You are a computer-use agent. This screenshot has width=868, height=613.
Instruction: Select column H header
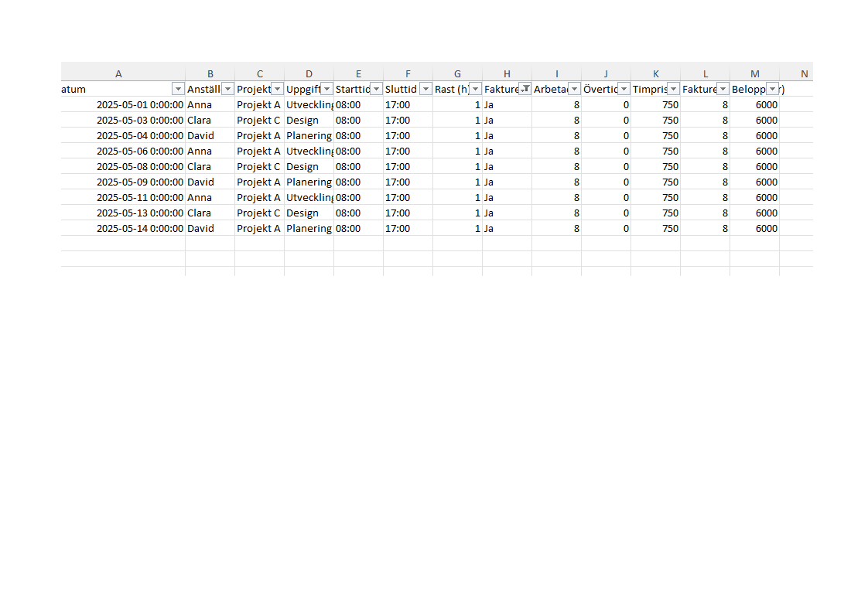507,73
